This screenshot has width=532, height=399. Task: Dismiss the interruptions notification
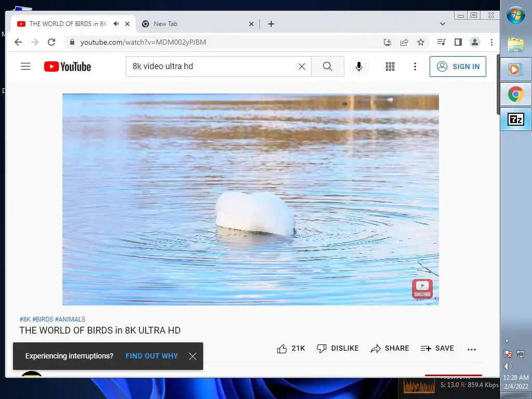pyautogui.click(x=193, y=356)
